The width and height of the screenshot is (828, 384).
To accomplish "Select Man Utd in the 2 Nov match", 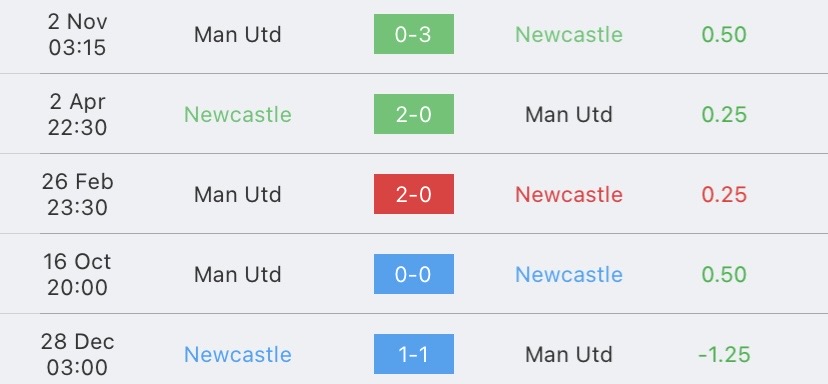I will click(238, 35).
